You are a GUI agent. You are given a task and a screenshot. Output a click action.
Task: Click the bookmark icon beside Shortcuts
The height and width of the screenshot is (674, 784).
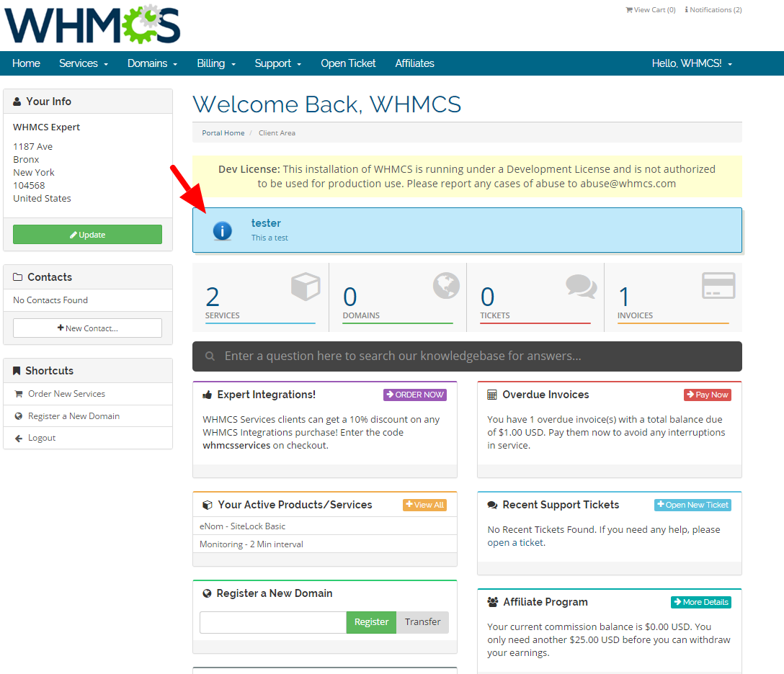(17, 371)
